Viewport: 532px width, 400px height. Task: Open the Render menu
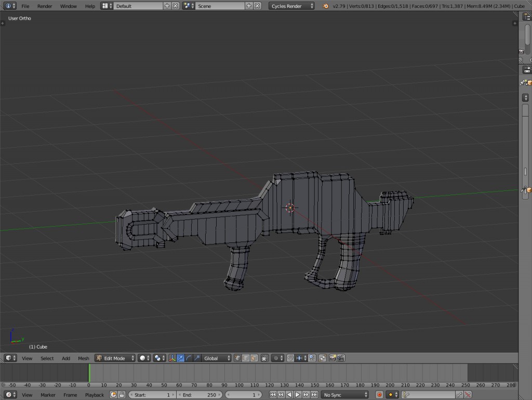coord(44,6)
